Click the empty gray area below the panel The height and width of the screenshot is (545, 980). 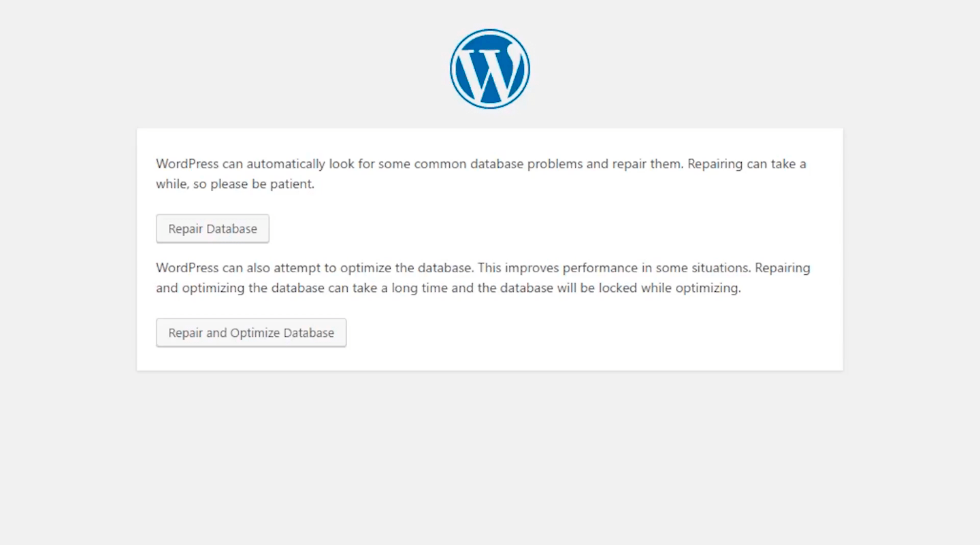[490, 456]
